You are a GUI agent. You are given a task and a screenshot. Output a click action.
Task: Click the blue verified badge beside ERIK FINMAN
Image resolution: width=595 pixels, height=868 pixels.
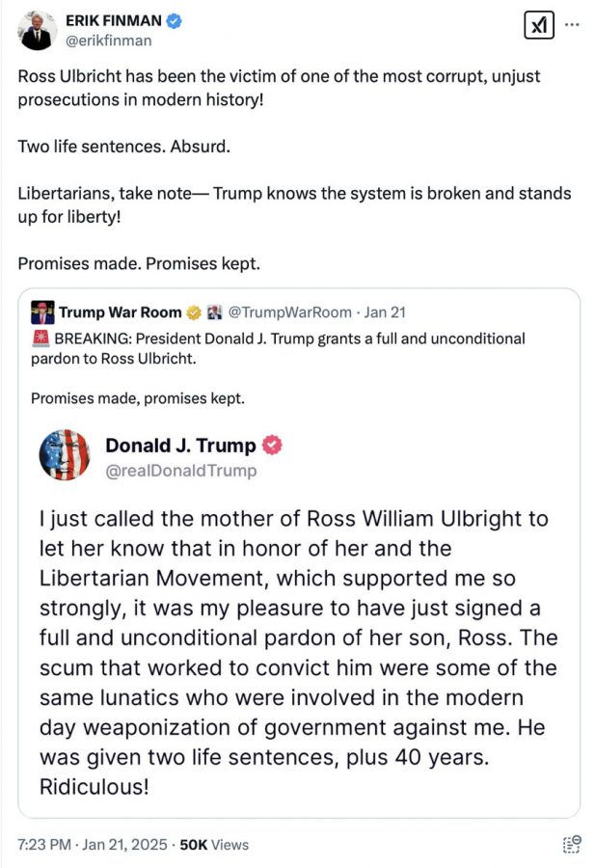175,21
